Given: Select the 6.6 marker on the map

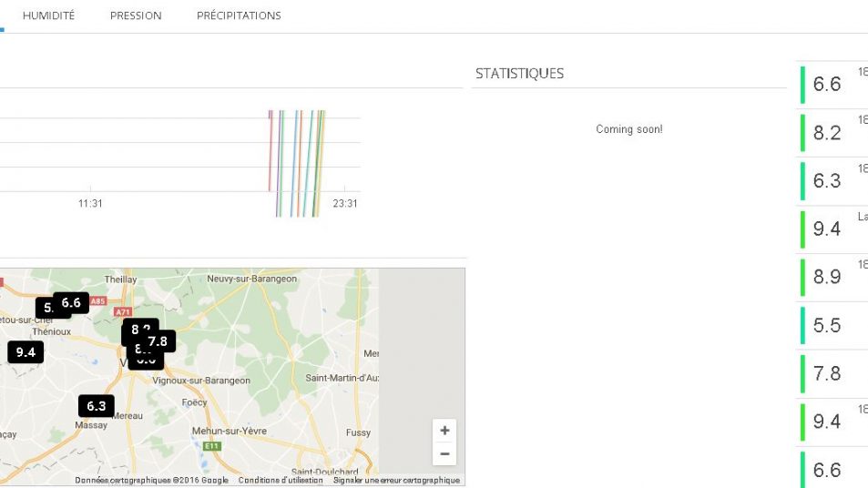Looking at the screenshot, I should [71, 302].
